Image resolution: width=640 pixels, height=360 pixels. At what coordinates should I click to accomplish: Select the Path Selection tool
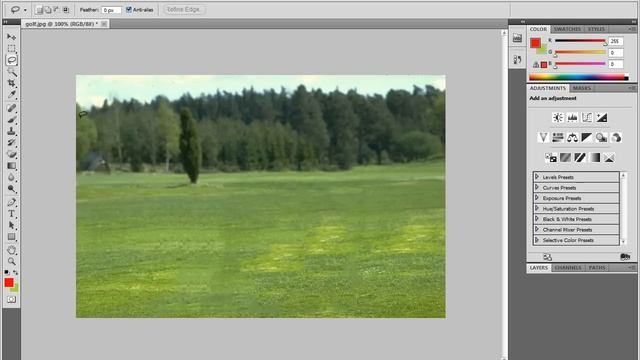[x=11, y=225]
